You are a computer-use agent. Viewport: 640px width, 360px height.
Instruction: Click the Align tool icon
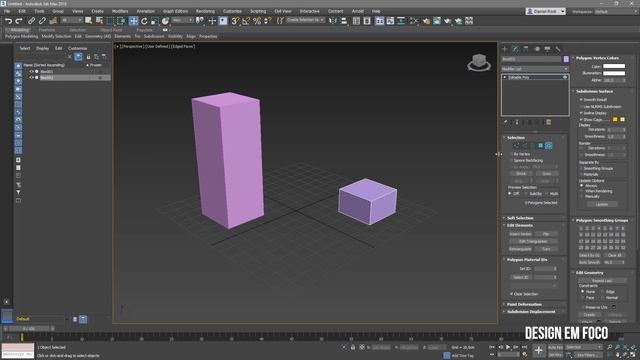344,21
